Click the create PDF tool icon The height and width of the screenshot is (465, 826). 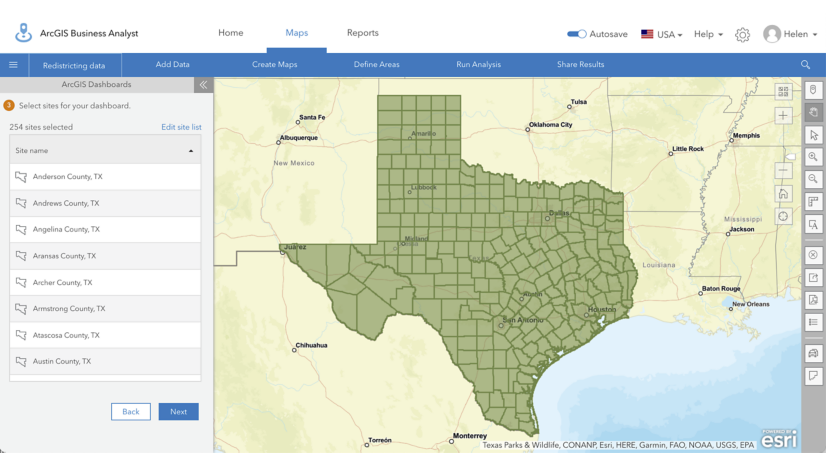(x=813, y=300)
